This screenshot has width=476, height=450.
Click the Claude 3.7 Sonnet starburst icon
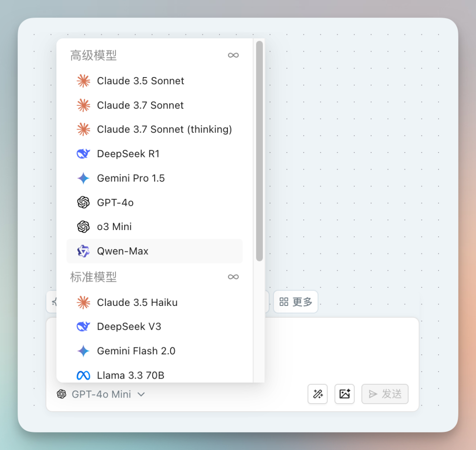click(83, 105)
